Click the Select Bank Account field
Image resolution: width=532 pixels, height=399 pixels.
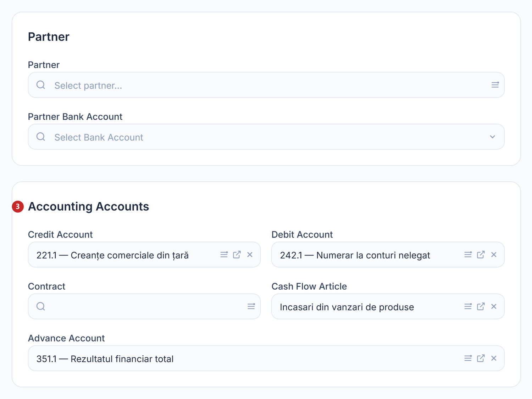click(266, 137)
